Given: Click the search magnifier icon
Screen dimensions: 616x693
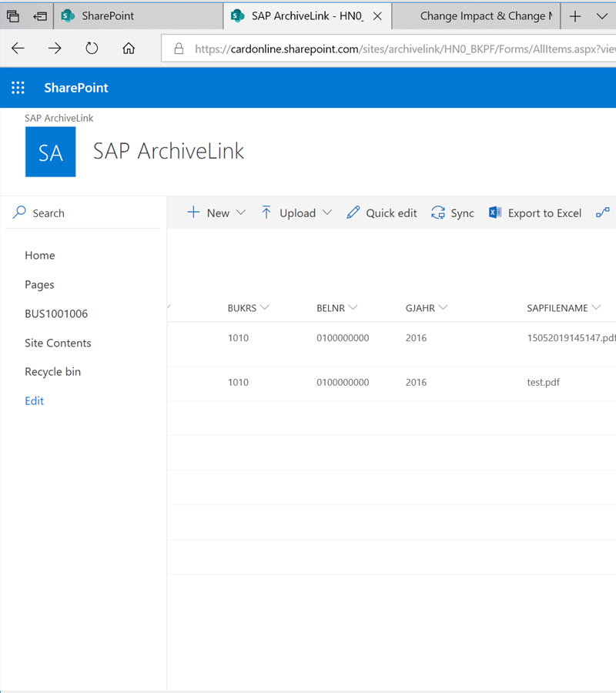Looking at the screenshot, I should click(19, 213).
